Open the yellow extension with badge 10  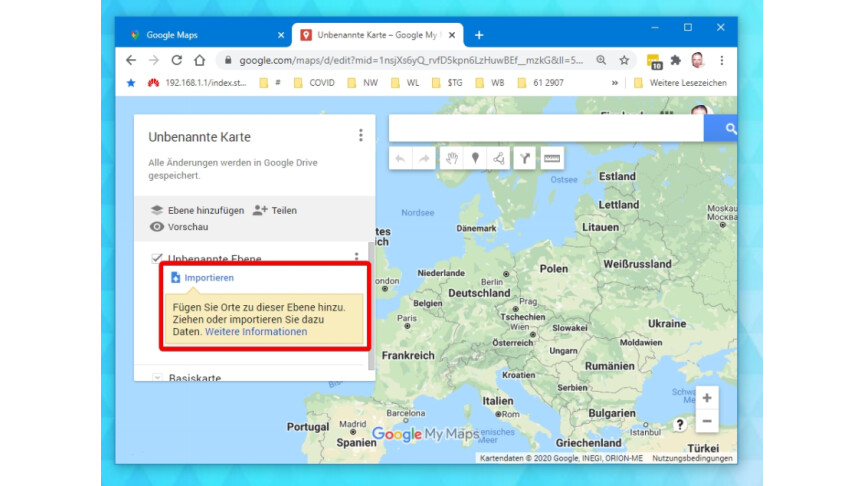tap(654, 61)
